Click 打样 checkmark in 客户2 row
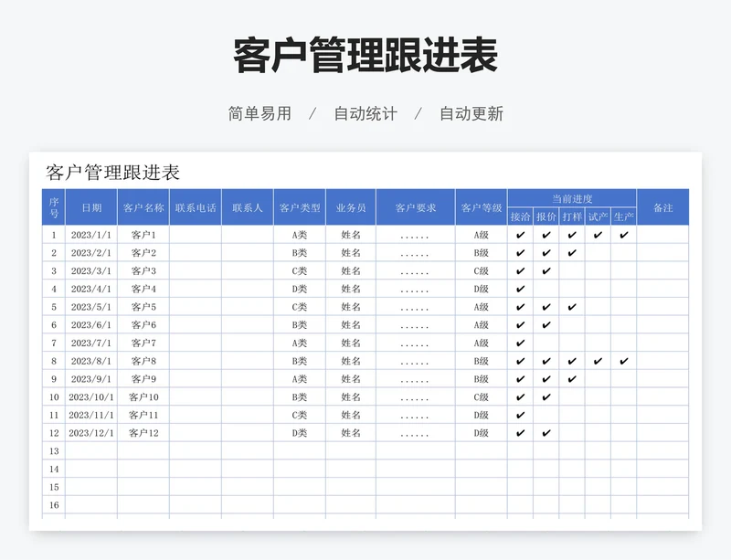The height and width of the screenshot is (560, 731). pos(572,253)
